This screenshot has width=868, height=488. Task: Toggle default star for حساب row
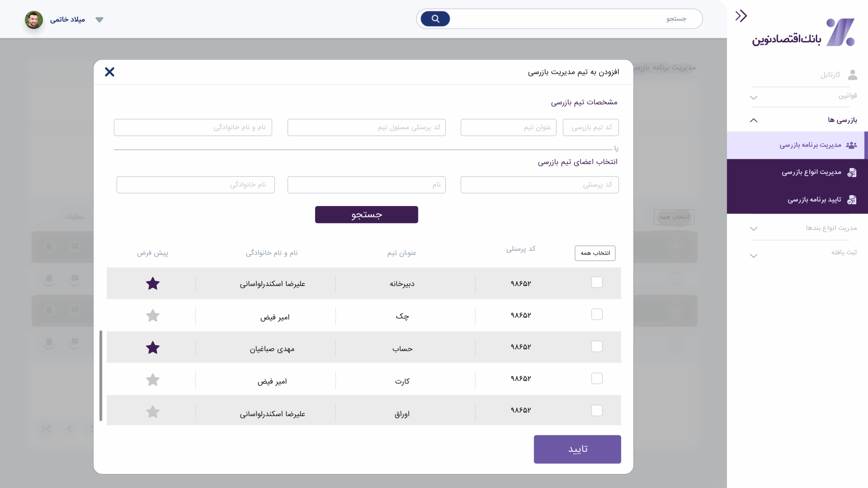153,348
